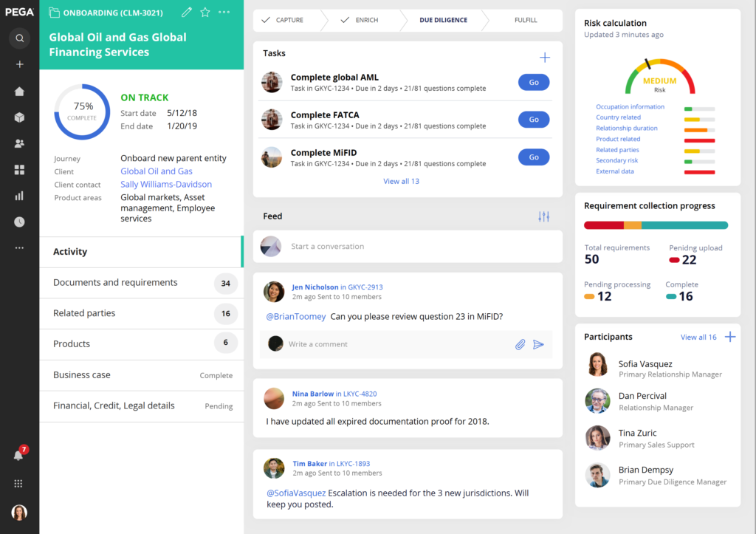Select the Due Diligence stage
756x534 pixels.
443,20
